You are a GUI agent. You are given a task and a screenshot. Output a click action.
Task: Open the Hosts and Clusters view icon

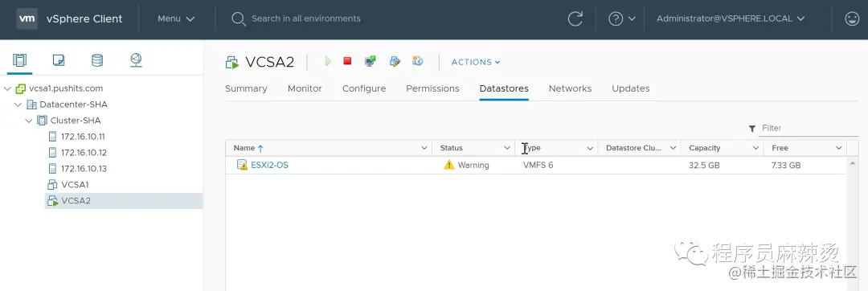(x=19, y=59)
